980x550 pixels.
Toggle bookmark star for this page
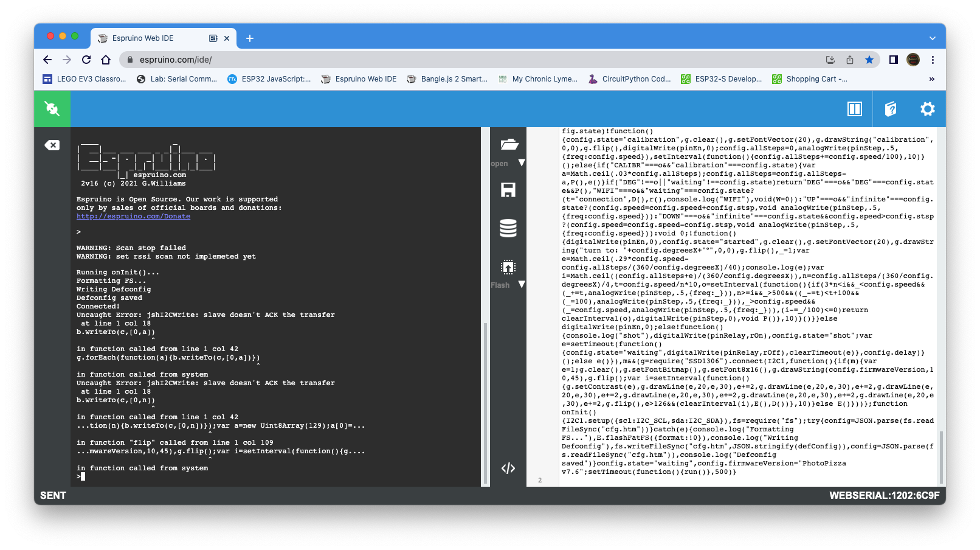pos(869,60)
